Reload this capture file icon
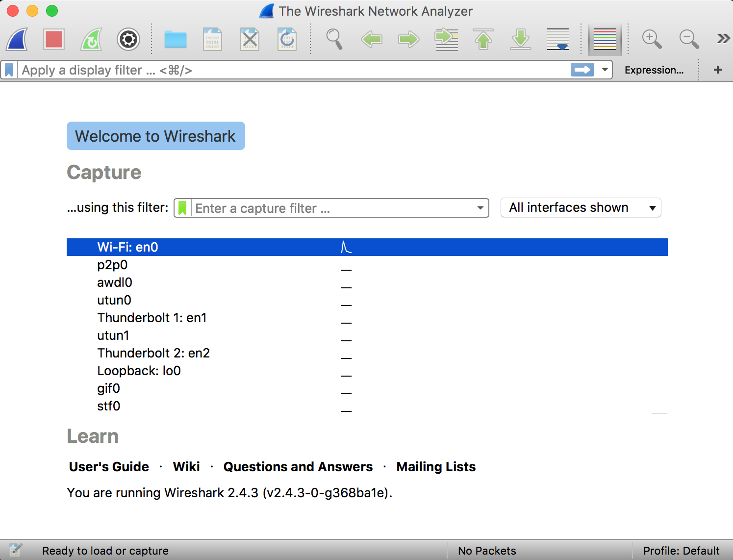733x560 pixels. (287, 39)
